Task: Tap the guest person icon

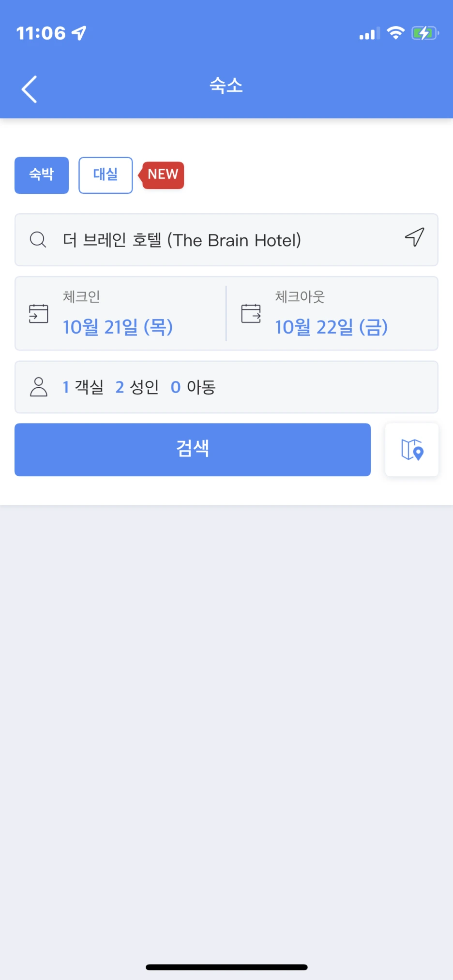Action: [39, 387]
